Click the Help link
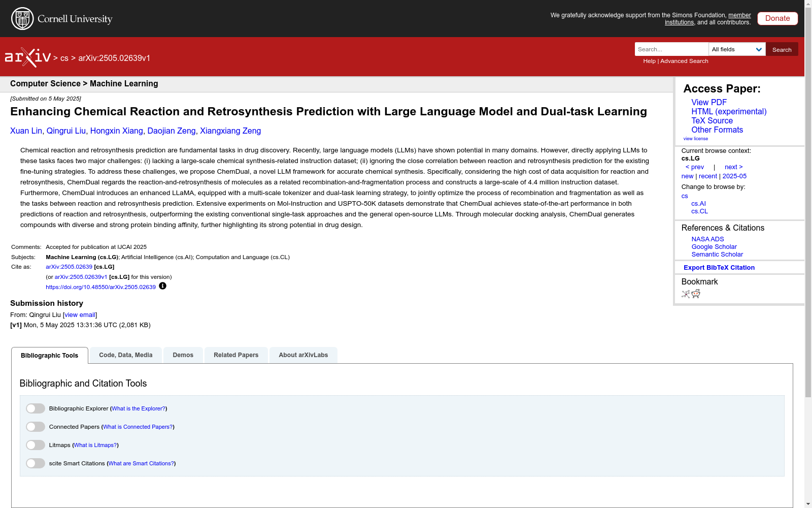The height and width of the screenshot is (508, 812). point(649,61)
